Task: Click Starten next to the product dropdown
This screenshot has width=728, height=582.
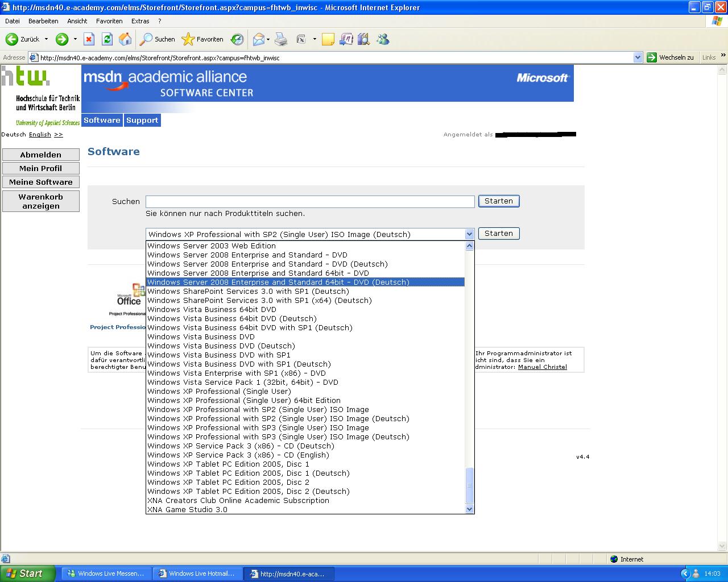Action: pyautogui.click(x=499, y=234)
